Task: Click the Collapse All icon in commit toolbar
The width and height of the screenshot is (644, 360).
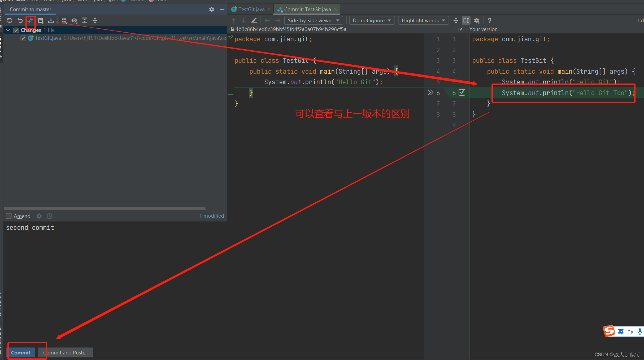Action: point(95,20)
